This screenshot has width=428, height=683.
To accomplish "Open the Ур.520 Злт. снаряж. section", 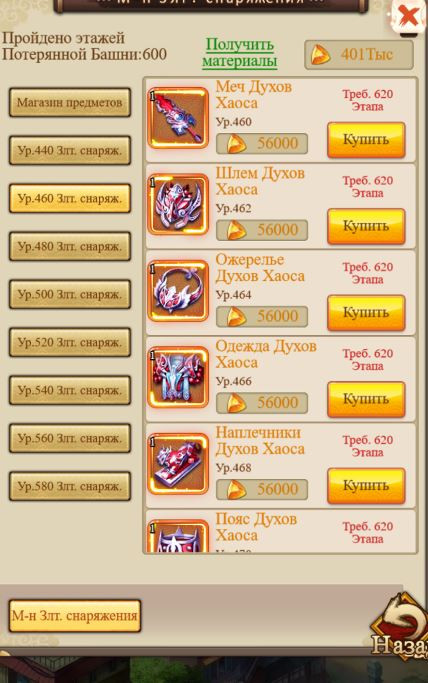I will tap(70, 342).
